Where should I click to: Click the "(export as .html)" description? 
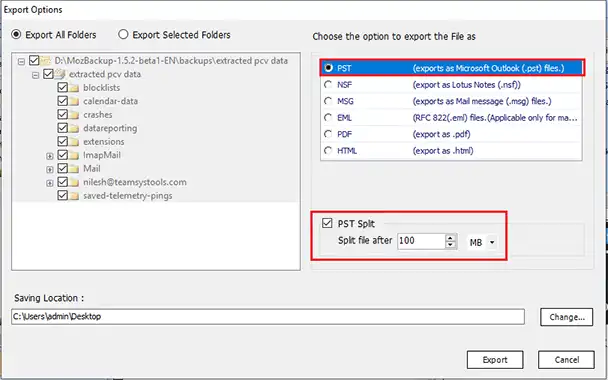click(443, 151)
